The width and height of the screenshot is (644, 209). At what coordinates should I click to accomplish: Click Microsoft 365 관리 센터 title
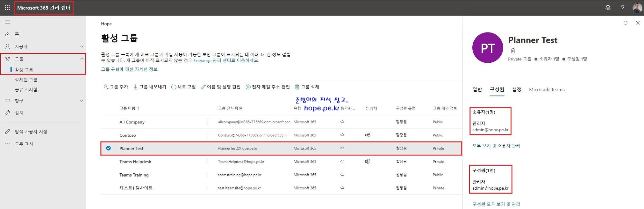click(44, 8)
